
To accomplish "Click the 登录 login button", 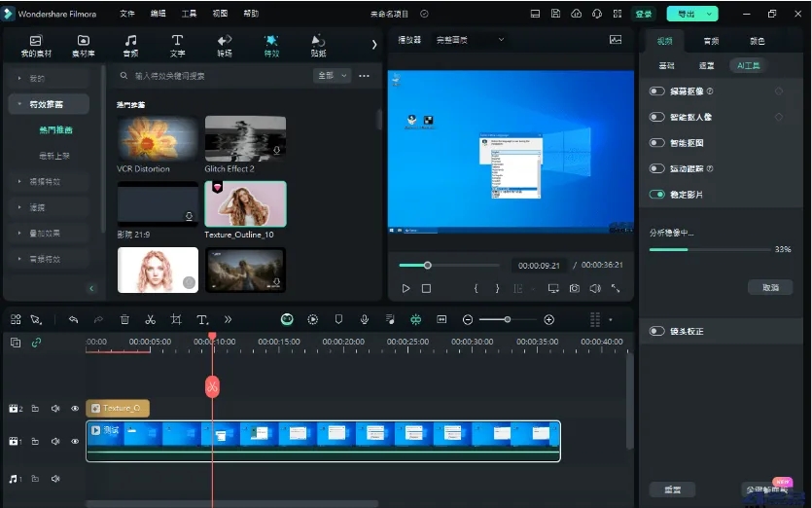I will coord(643,14).
